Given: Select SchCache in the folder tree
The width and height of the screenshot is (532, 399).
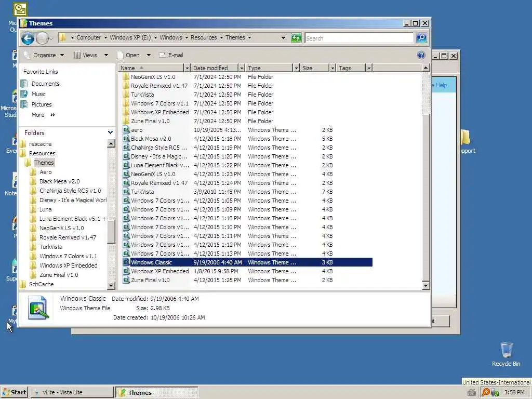Looking at the screenshot, I should (41, 284).
